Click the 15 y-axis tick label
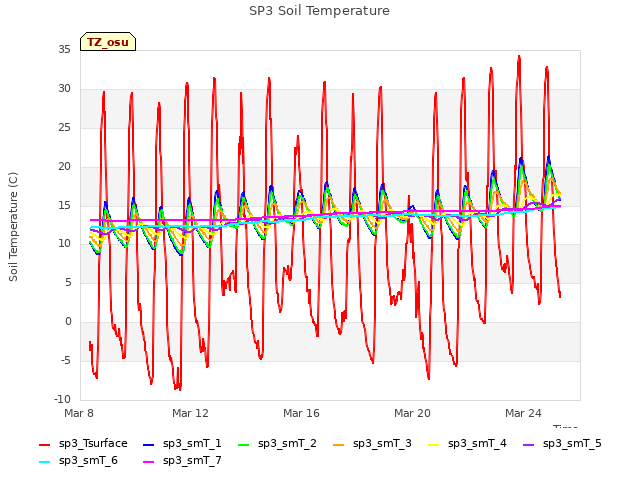This screenshot has height=480, width=640. click(x=64, y=205)
